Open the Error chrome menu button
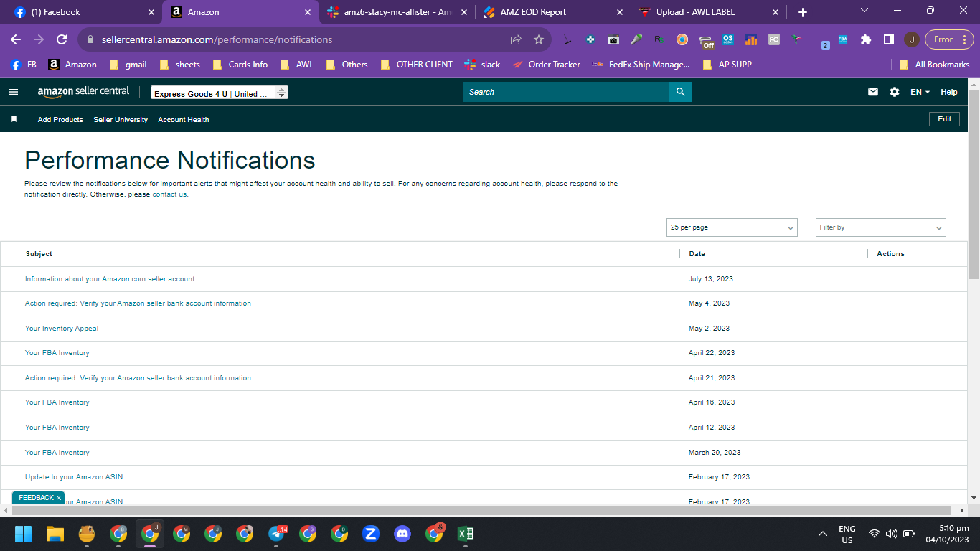The height and width of the screenshot is (551, 980). [948, 39]
